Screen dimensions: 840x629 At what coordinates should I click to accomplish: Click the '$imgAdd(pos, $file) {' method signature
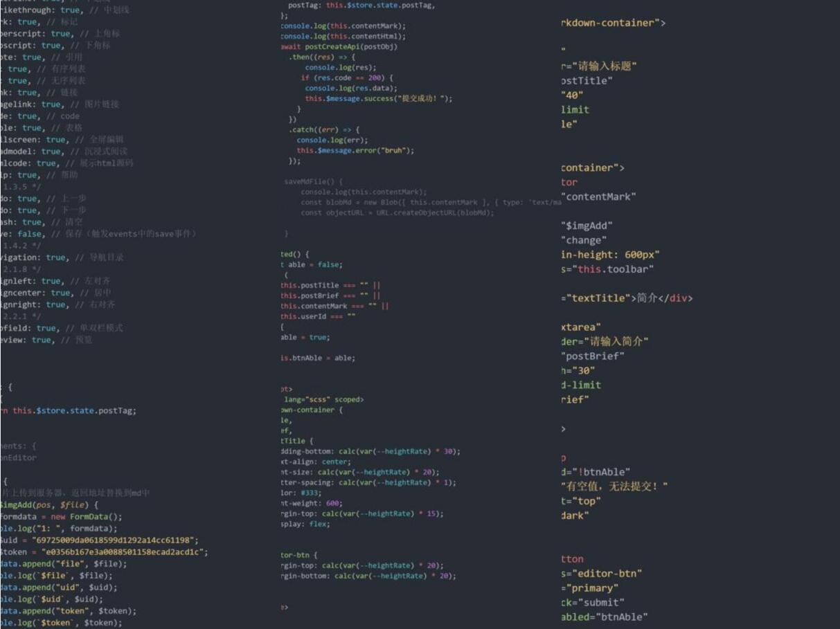[50, 504]
